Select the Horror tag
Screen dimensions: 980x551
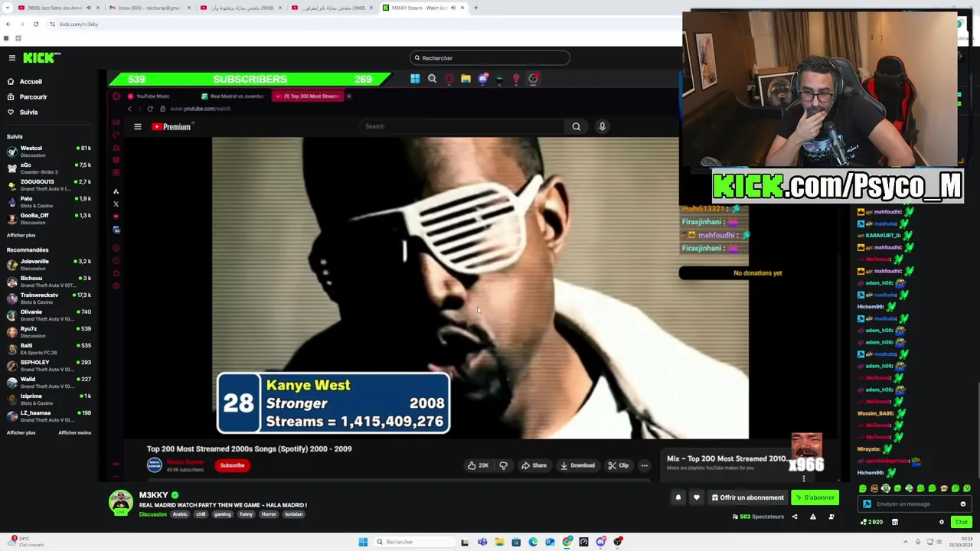point(269,514)
